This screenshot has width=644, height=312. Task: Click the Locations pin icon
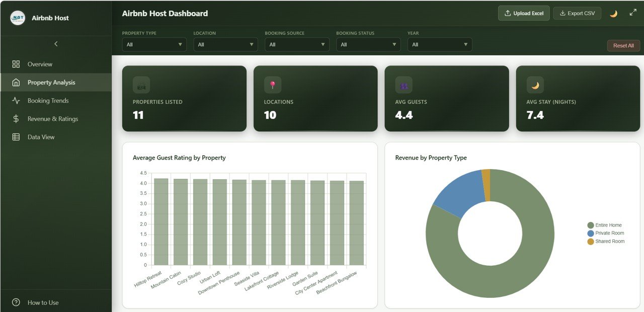273,85
